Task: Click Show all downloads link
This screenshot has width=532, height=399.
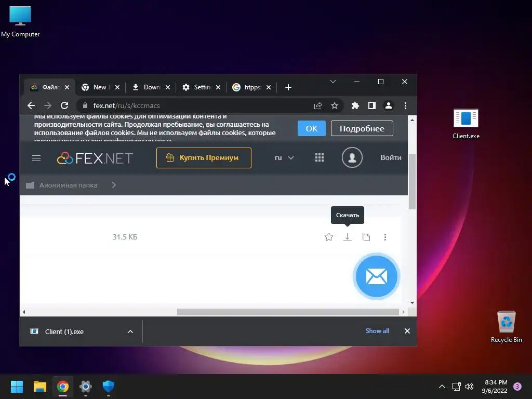Action: coord(377,331)
